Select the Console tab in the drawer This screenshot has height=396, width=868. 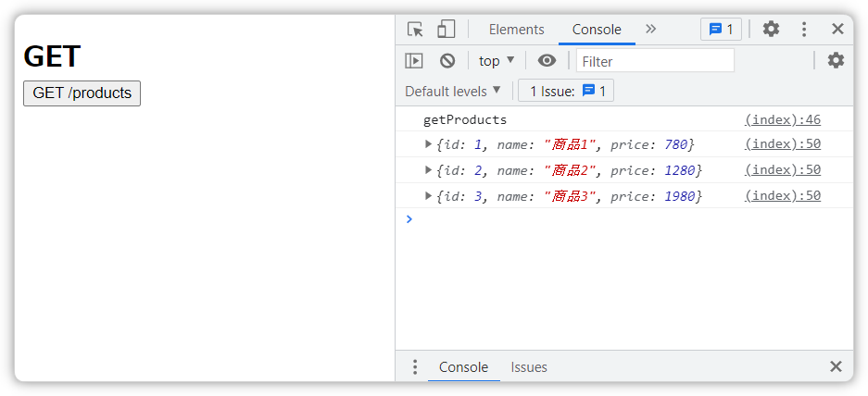pyautogui.click(x=463, y=367)
